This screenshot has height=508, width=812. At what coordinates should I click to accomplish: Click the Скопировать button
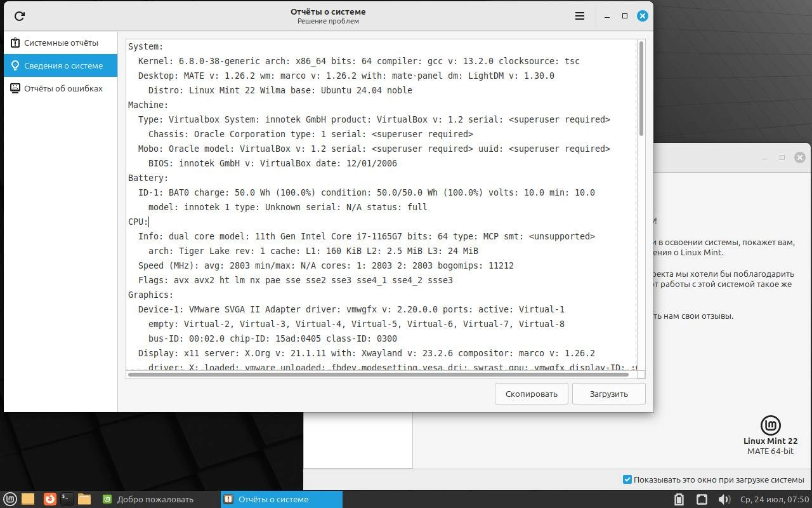pos(532,394)
